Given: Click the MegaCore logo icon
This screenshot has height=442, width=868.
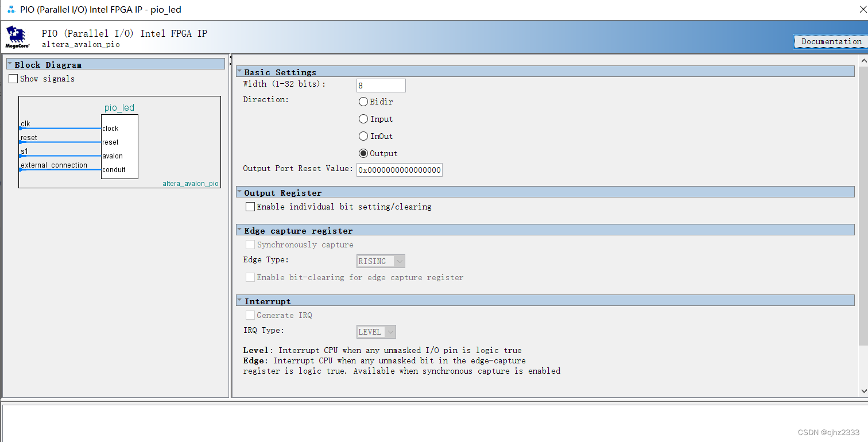Looking at the screenshot, I should [18, 36].
